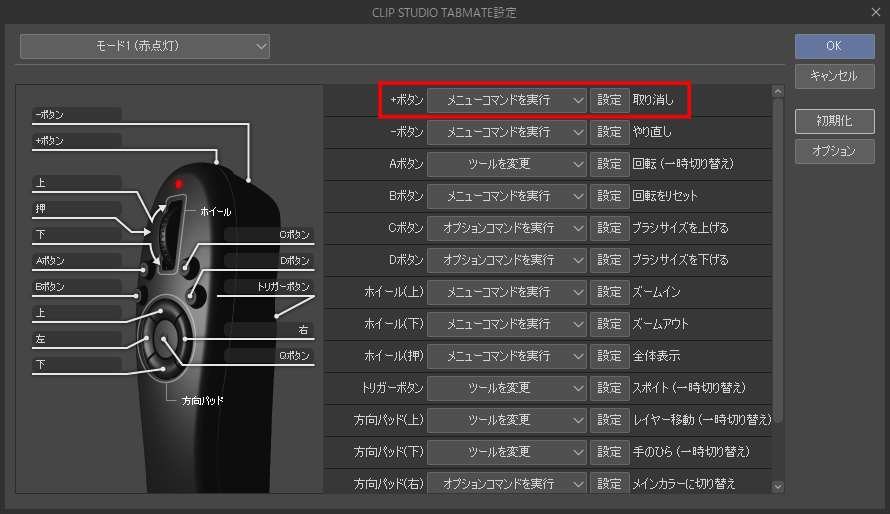Click the 右 label on device diagram

point(304,330)
